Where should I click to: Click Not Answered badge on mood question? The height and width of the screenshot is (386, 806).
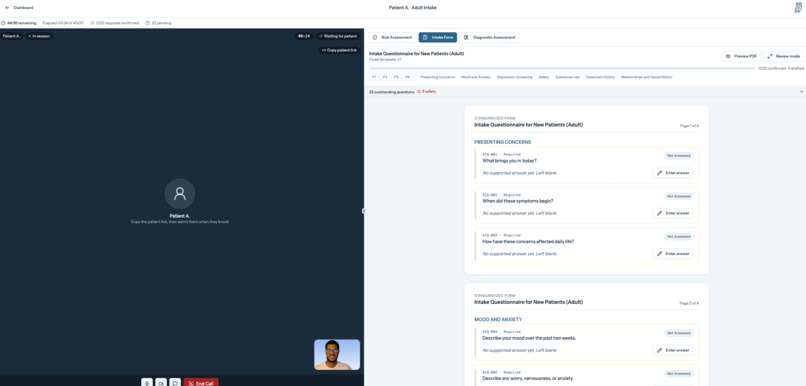[679, 333]
